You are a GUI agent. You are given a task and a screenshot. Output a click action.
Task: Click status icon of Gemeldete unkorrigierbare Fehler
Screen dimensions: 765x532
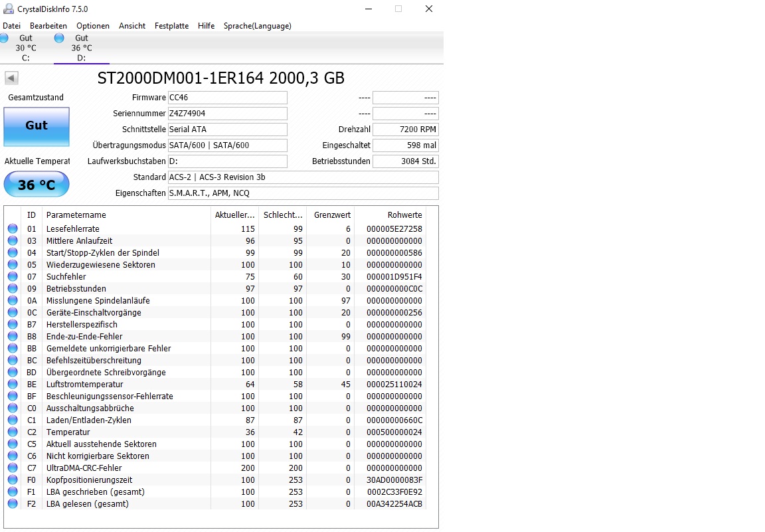tap(13, 348)
